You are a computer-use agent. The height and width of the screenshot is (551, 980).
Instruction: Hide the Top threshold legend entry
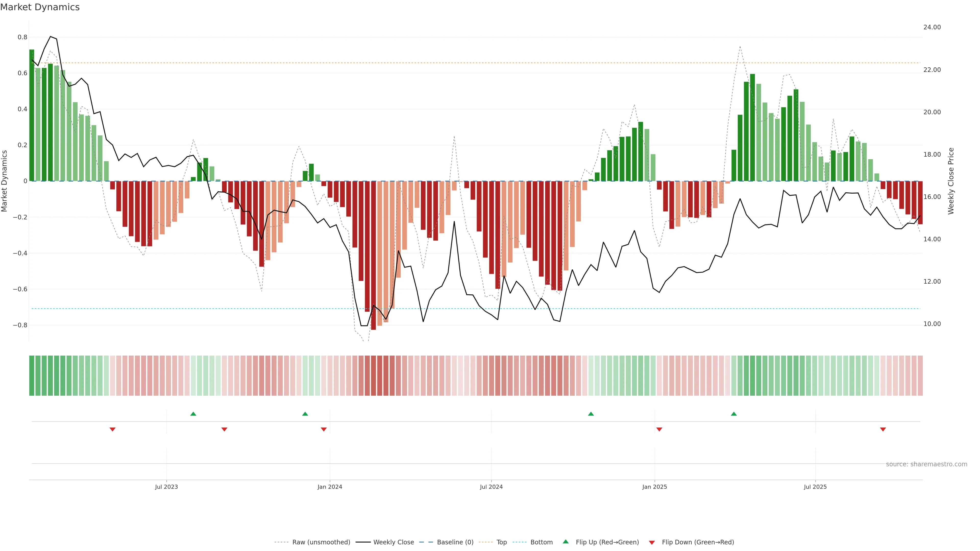point(501,542)
